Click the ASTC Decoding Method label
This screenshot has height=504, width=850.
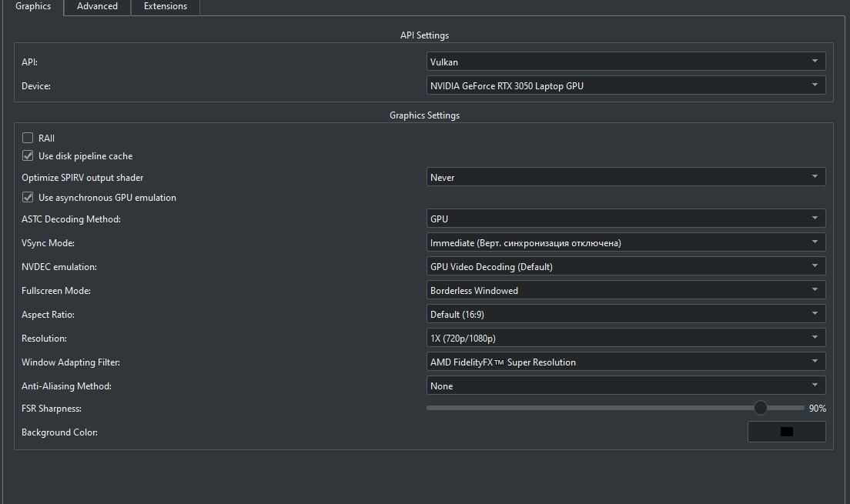pyautogui.click(x=71, y=219)
